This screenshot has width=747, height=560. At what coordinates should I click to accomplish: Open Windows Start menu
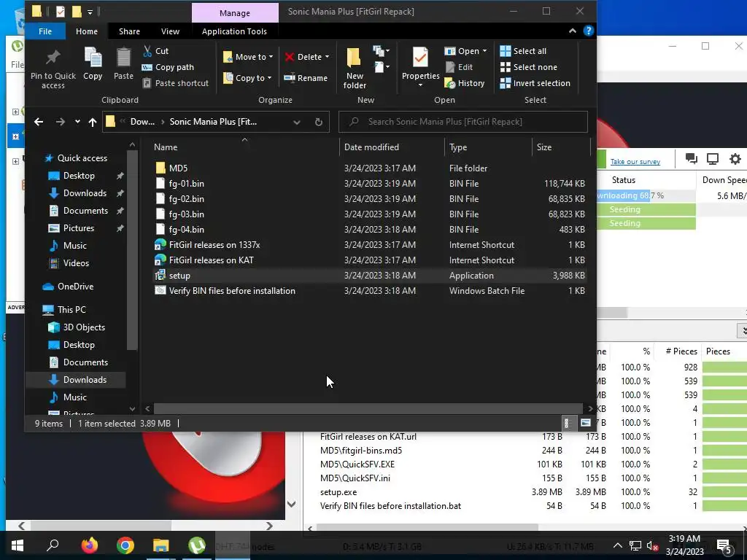click(18, 545)
